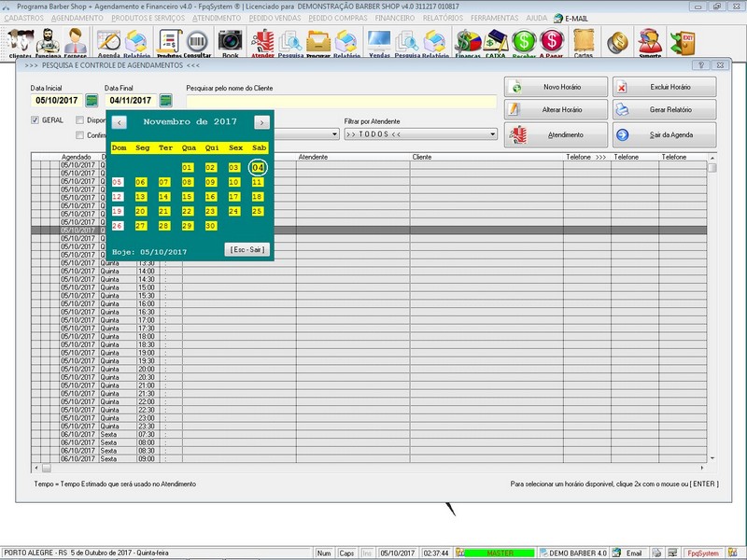Open Relatório icon right of Vendas Pesquisa

click(435, 43)
